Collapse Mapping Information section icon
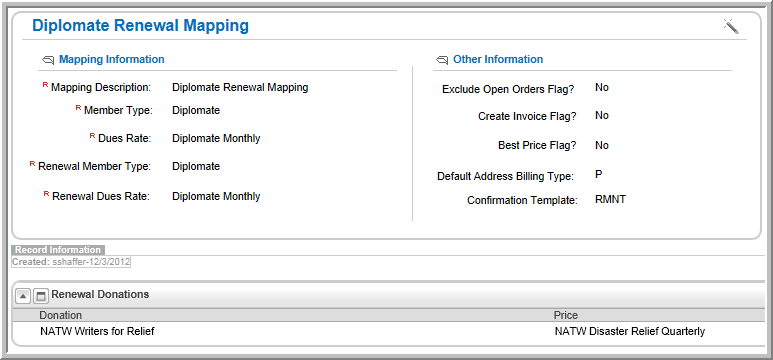Image resolution: width=773 pixels, height=360 pixels. [x=48, y=60]
